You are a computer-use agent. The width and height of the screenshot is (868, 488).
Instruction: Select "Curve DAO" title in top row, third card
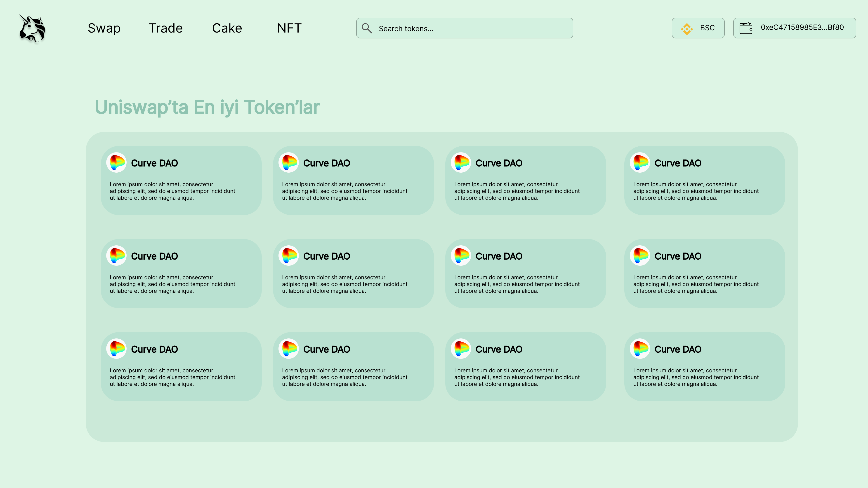pos(499,163)
